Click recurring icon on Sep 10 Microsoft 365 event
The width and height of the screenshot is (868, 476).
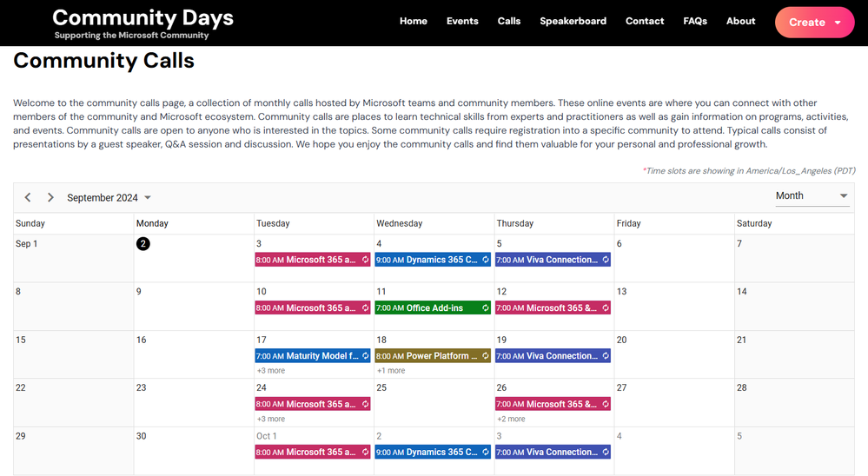pos(365,307)
